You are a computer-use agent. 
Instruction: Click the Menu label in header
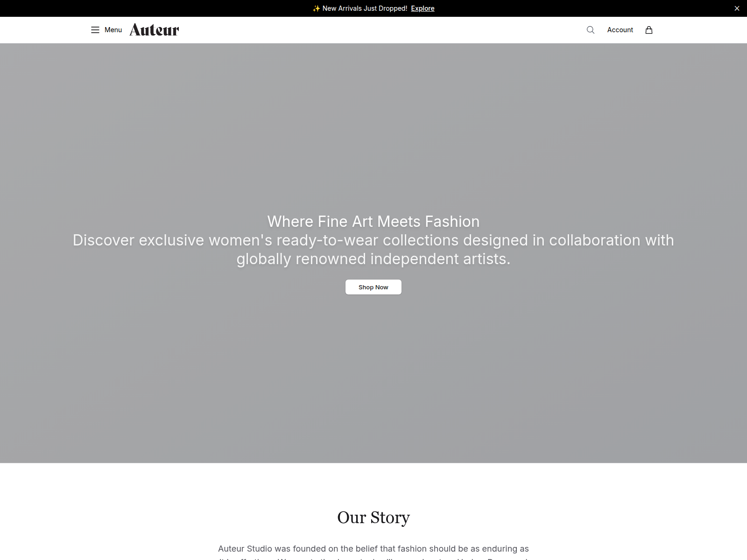coord(113,30)
